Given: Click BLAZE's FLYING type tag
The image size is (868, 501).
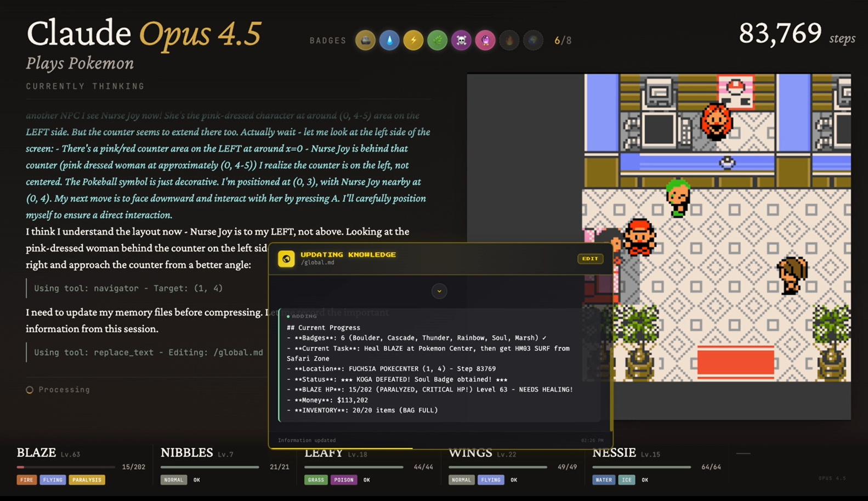Looking at the screenshot, I should [53, 480].
